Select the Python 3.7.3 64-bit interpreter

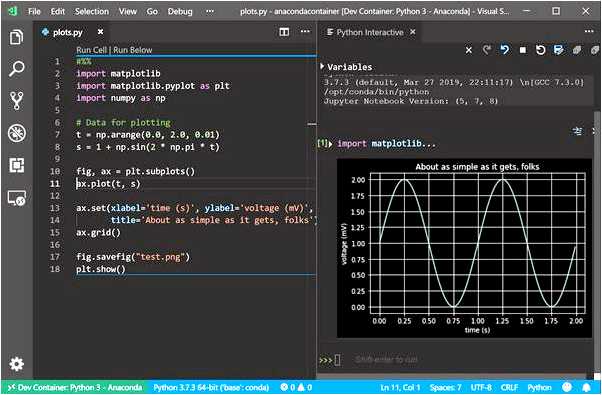click(211, 387)
